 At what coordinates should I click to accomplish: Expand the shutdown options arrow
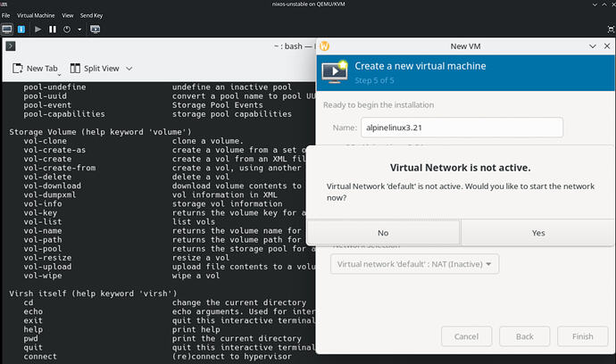pyautogui.click(x=79, y=29)
